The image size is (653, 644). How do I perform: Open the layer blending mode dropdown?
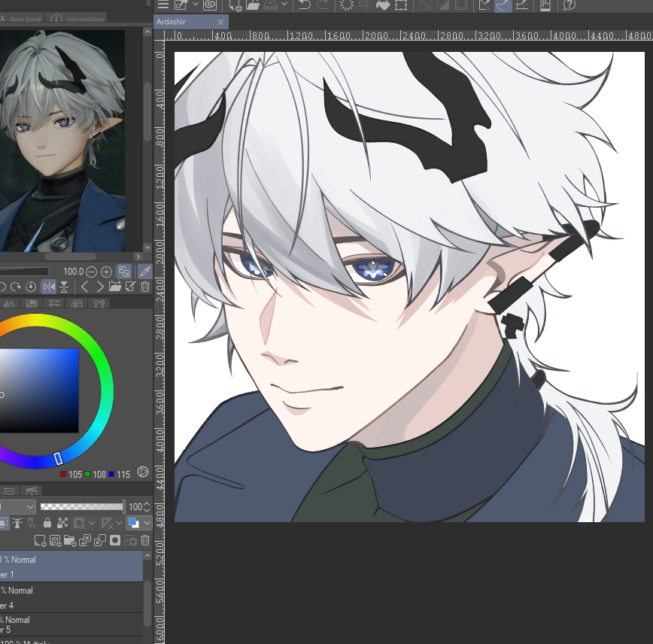pyautogui.click(x=18, y=507)
